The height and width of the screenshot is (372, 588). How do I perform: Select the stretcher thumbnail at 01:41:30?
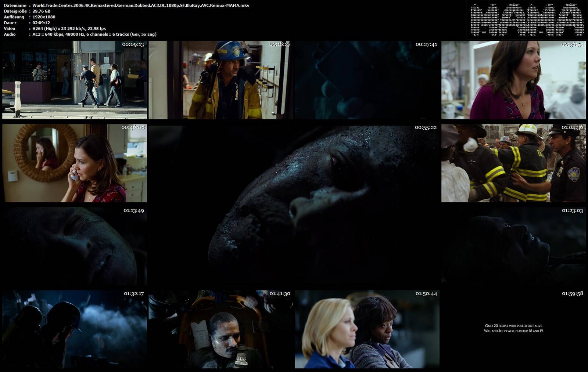point(221,329)
